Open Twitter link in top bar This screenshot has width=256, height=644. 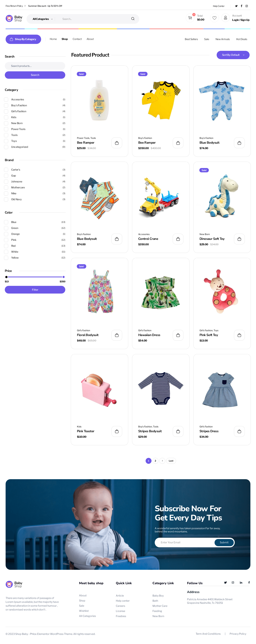[x=236, y=6]
